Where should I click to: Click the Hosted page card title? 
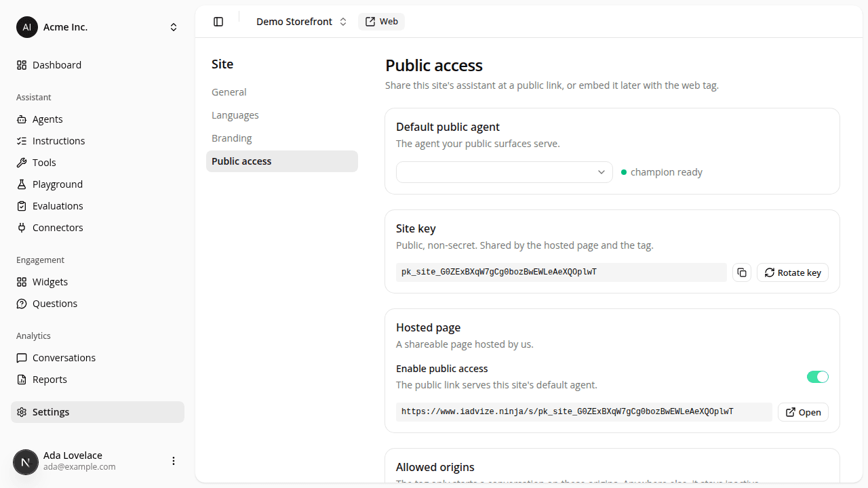tap(429, 327)
